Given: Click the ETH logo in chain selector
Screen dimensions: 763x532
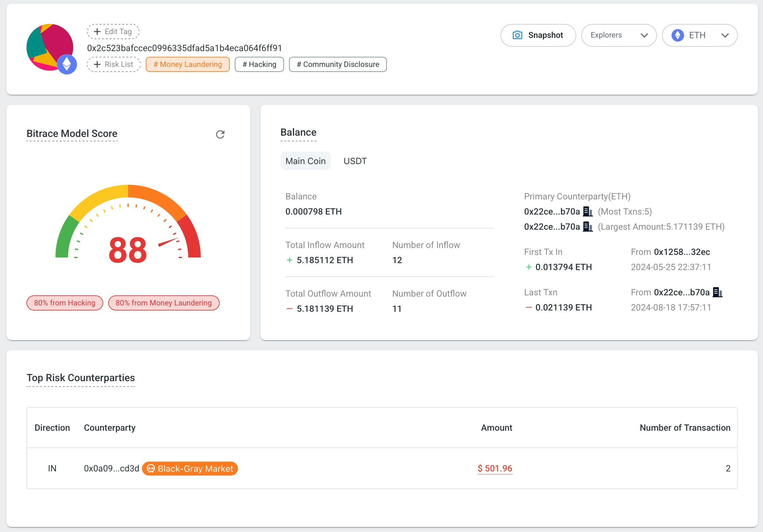Looking at the screenshot, I should [677, 35].
